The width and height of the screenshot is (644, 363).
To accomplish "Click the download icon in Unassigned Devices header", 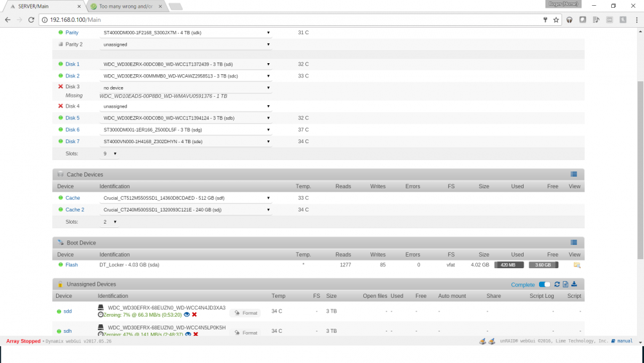I will pos(574,284).
